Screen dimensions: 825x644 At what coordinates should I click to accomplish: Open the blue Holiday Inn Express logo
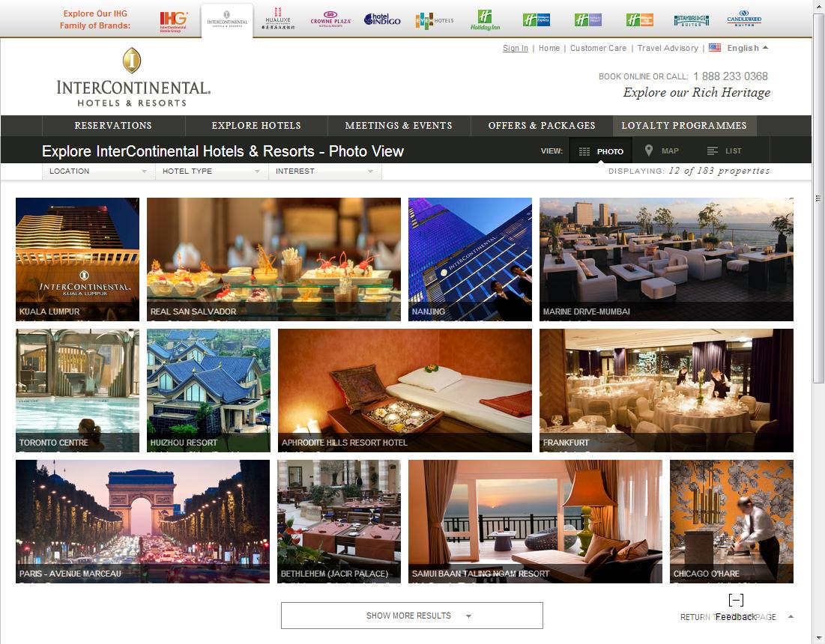click(537, 20)
